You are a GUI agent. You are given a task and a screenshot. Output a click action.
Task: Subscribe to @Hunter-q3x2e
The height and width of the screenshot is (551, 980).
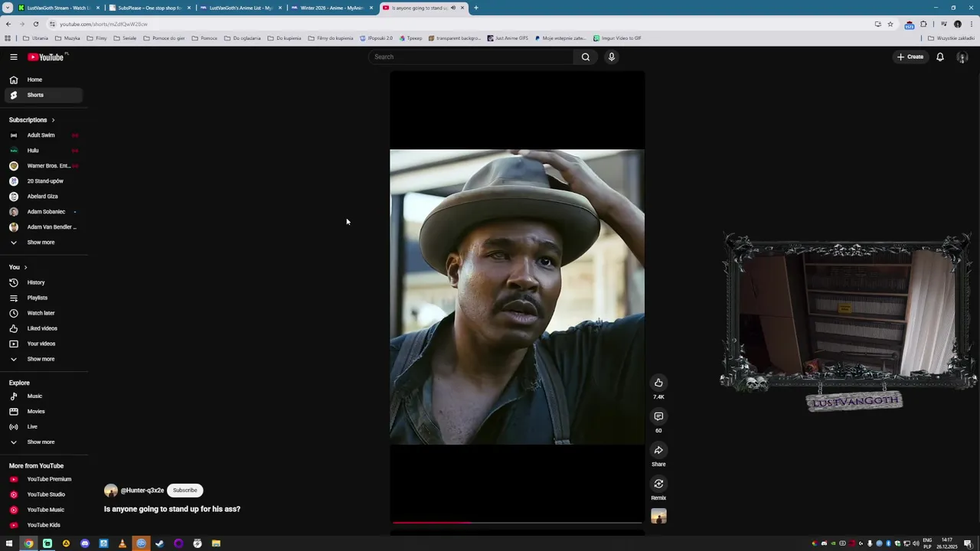coord(185,491)
